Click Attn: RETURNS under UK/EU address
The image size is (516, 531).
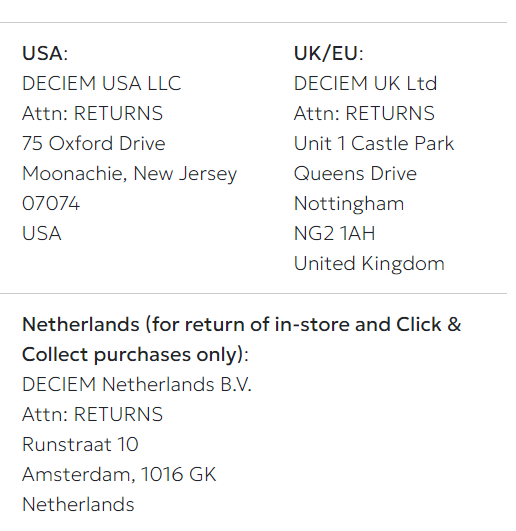[364, 113]
